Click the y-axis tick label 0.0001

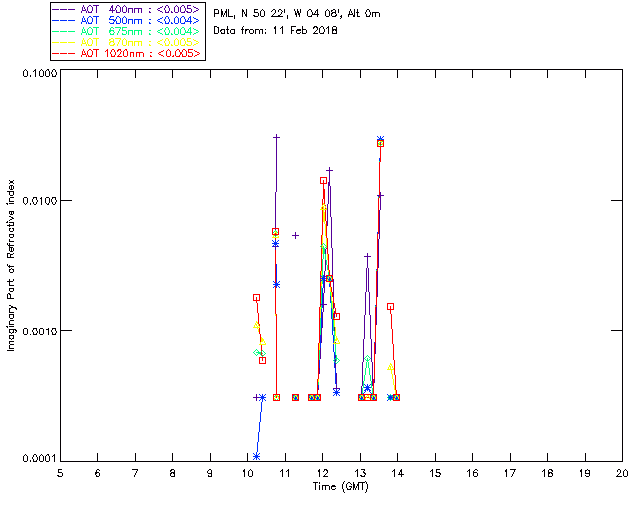(x=39, y=459)
